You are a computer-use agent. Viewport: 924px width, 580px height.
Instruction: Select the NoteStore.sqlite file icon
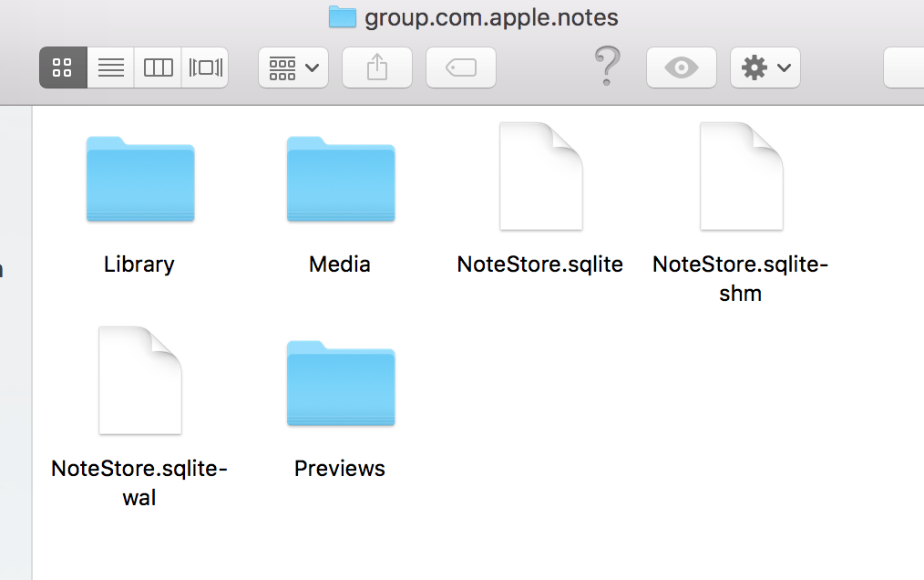pos(541,176)
